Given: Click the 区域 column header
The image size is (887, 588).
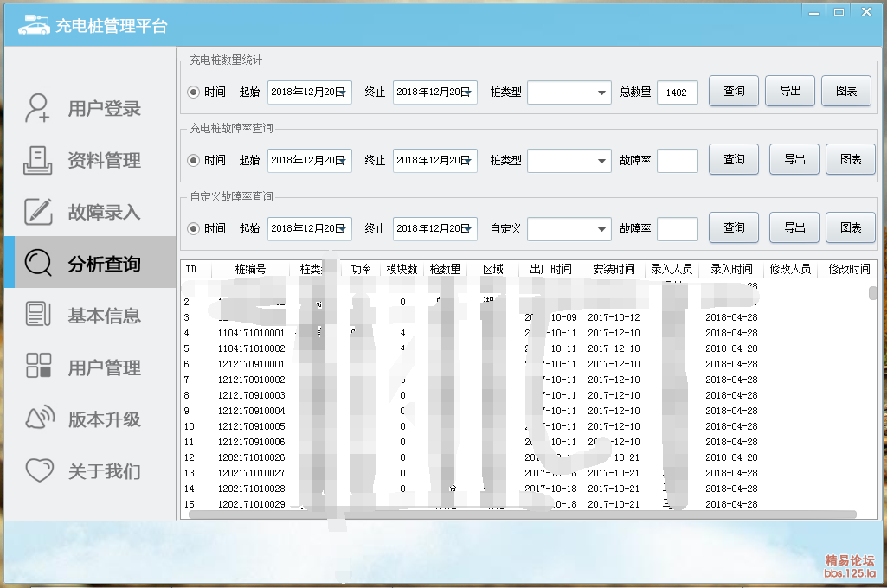Looking at the screenshot, I should pyautogui.click(x=493, y=269).
